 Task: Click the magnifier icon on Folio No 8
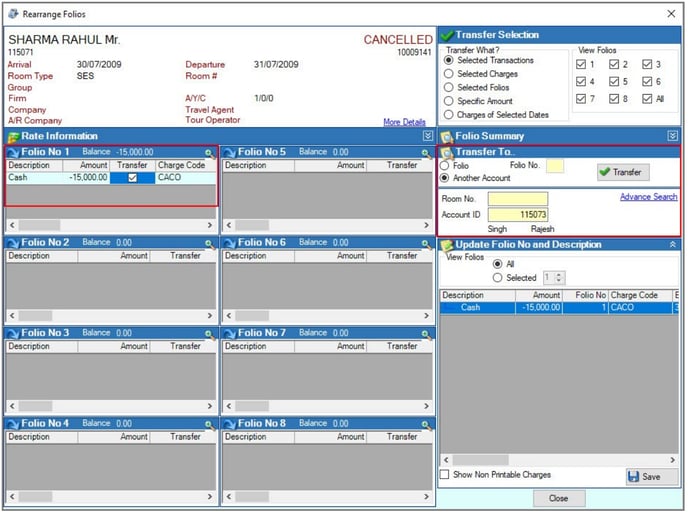coord(427,424)
